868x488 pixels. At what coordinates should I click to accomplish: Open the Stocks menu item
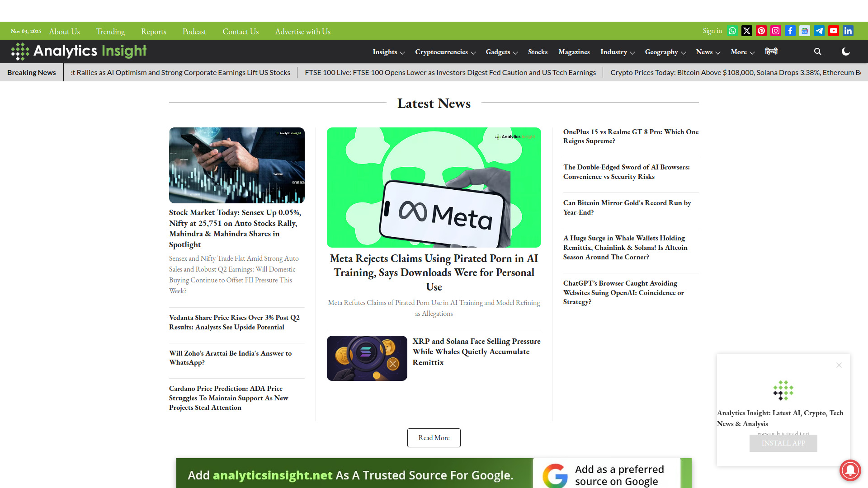tap(538, 52)
